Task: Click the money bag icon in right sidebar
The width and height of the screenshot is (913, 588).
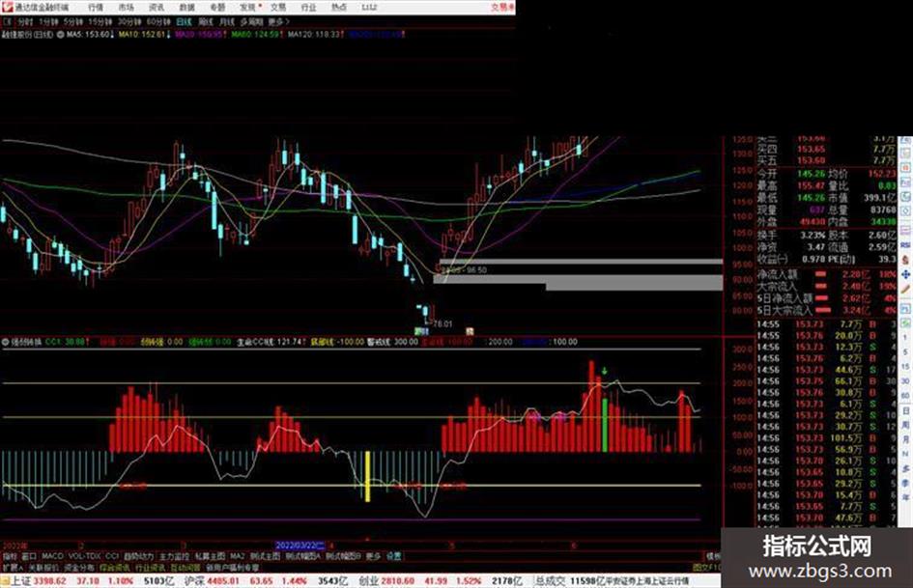Action: click(905, 261)
